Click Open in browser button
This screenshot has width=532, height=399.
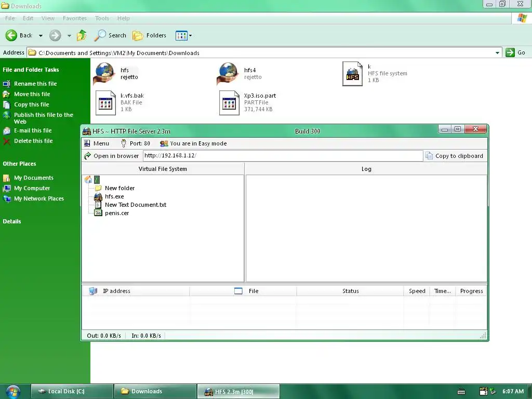112,156
